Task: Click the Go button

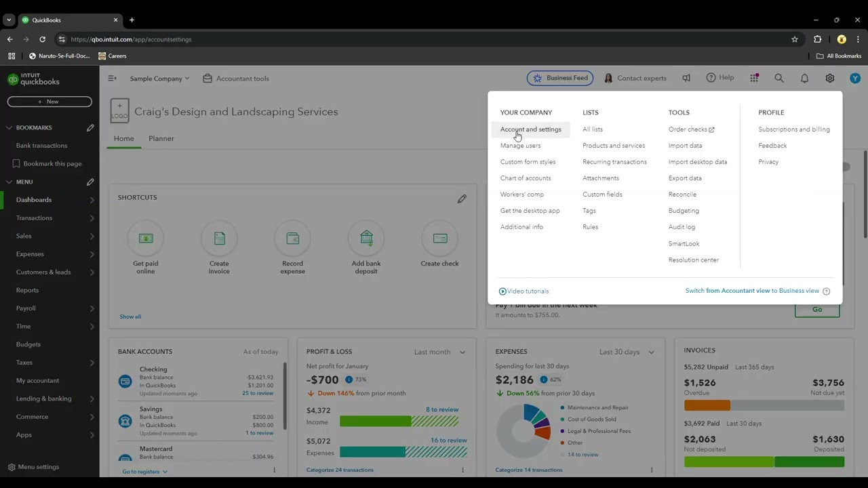Action: coord(817,310)
